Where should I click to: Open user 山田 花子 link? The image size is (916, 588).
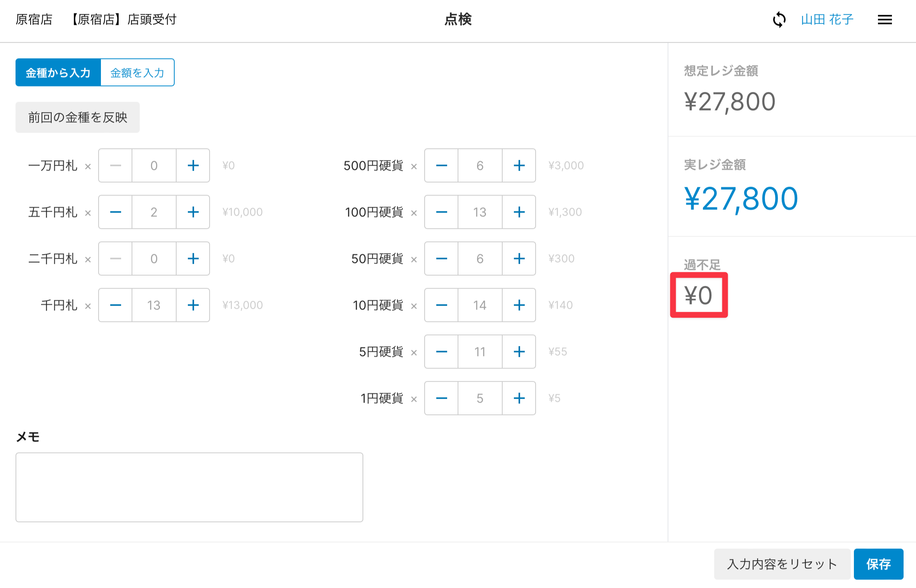pyautogui.click(x=827, y=19)
